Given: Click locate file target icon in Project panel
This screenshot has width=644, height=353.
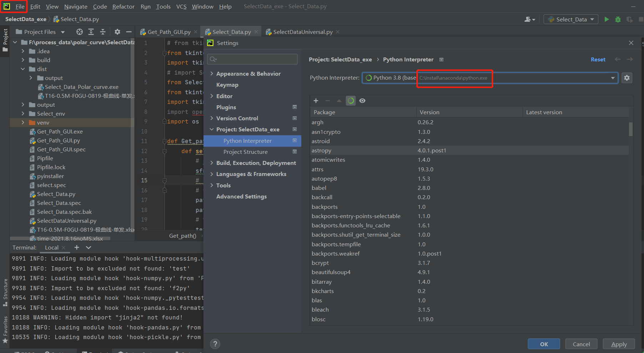Looking at the screenshot, I should [x=80, y=32].
